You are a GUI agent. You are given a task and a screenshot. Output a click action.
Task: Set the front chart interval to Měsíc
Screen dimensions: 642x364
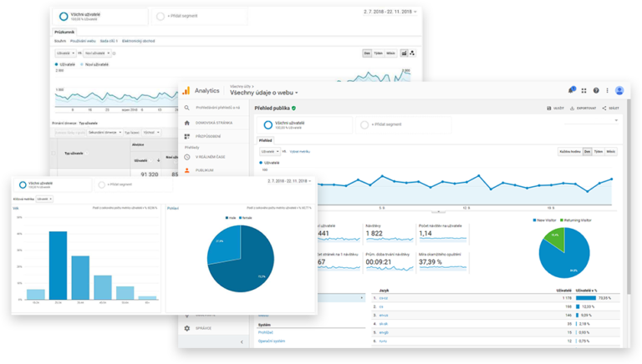click(611, 152)
